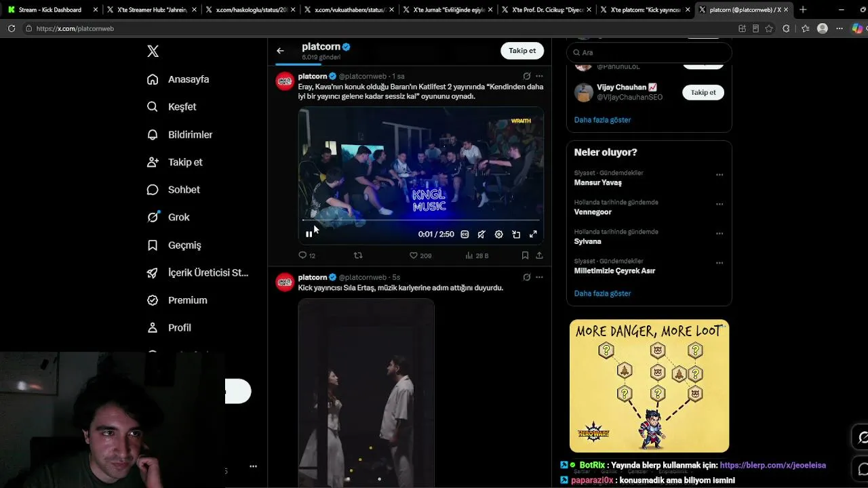The height and width of the screenshot is (488, 868).
Task: Toggle closed captions on the video
Action: click(x=465, y=234)
